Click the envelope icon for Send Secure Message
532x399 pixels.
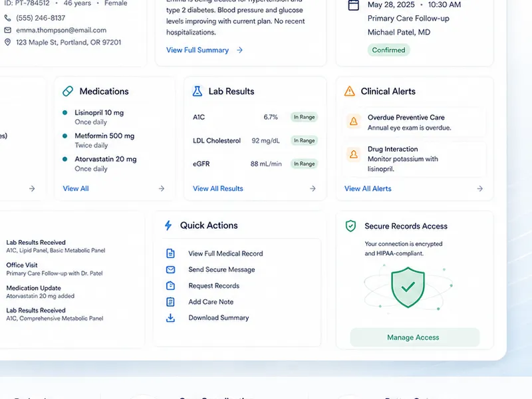[170, 269]
